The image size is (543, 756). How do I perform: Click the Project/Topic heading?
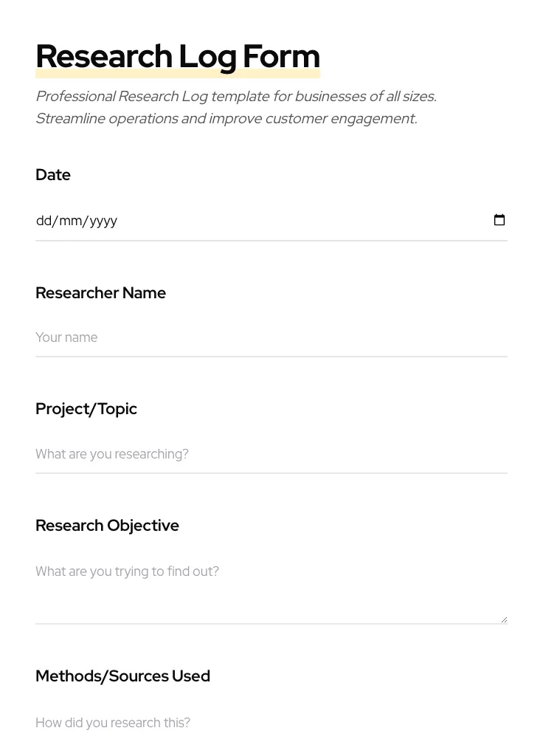[x=86, y=409]
